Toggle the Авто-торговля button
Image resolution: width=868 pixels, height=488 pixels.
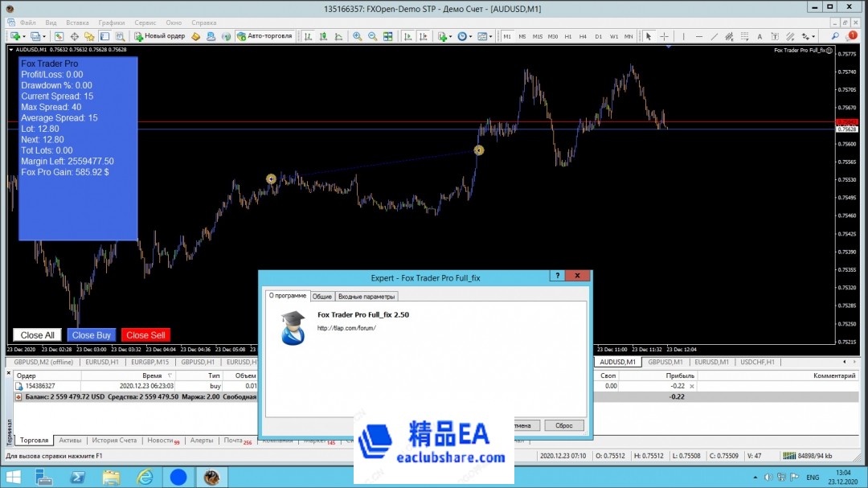[x=265, y=36]
